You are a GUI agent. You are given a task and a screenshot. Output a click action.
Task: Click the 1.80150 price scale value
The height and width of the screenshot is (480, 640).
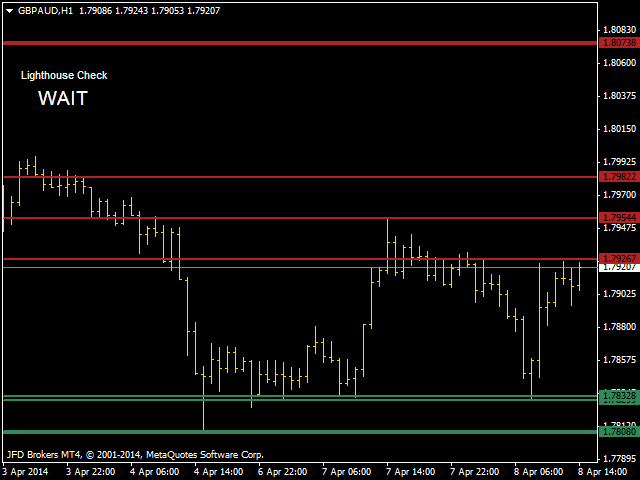point(620,129)
